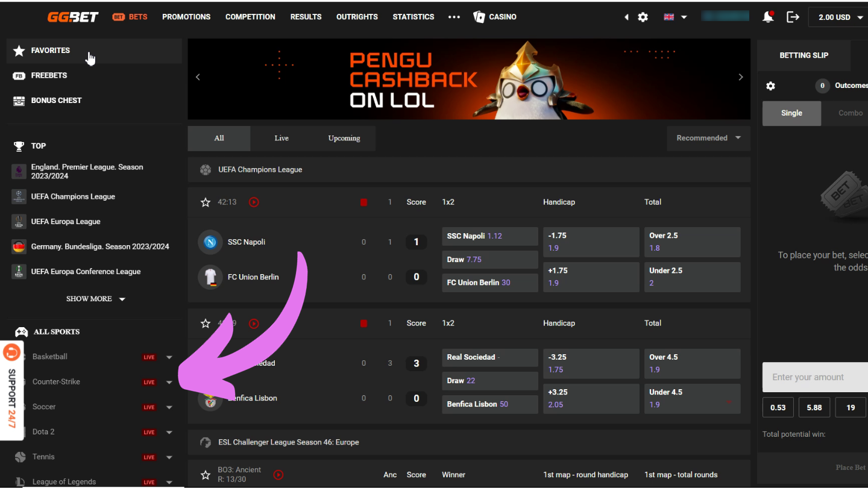Watch live stream of Napoli match
This screenshot has width=868, height=488.
click(254, 202)
